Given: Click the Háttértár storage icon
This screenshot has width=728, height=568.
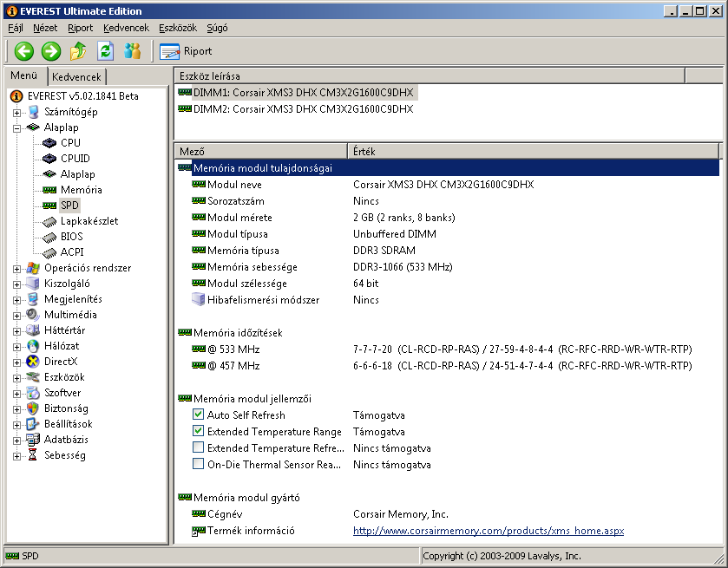Looking at the screenshot, I should [x=33, y=330].
